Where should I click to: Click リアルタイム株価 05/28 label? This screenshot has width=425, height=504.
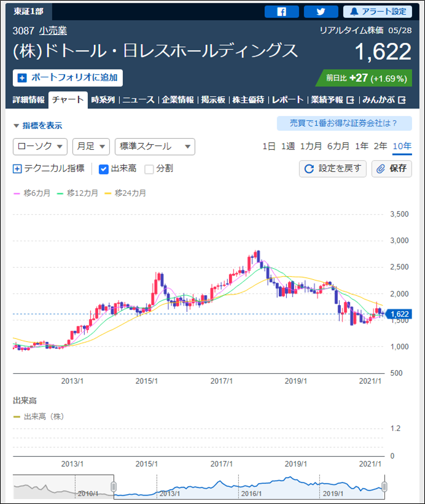tap(366, 31)
